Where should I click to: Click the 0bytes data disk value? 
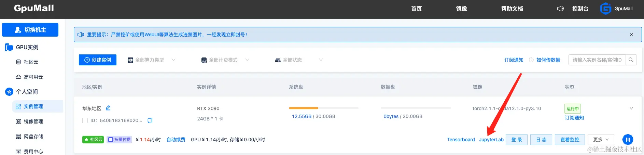coord(391,116)
